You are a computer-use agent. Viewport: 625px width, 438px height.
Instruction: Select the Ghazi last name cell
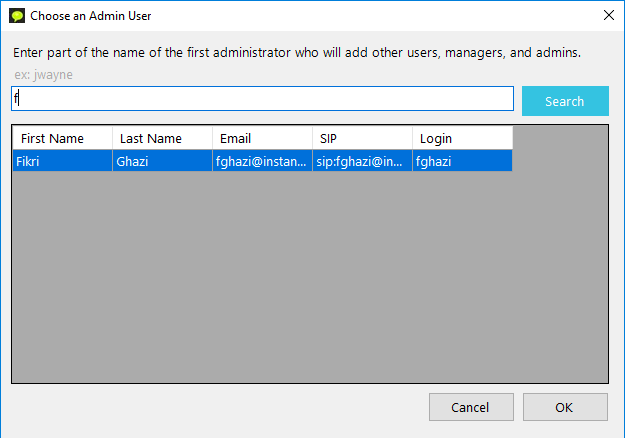(163, 161)
